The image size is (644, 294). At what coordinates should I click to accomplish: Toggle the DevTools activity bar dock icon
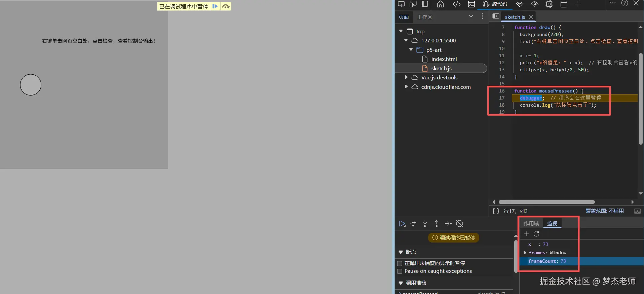pyautogui.click(x=425, y=4)
